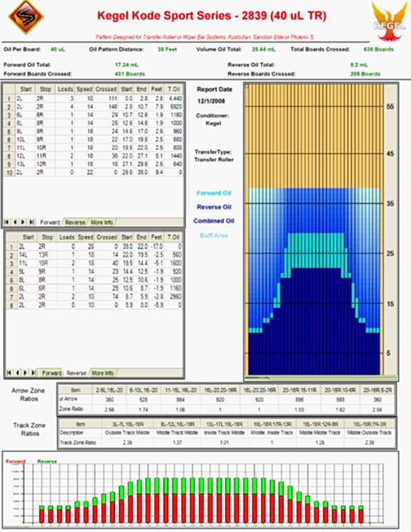This screenshot has width=411, height=532.
Task: Click the report date 12/1/2008
Action: (x=211, y=101)
